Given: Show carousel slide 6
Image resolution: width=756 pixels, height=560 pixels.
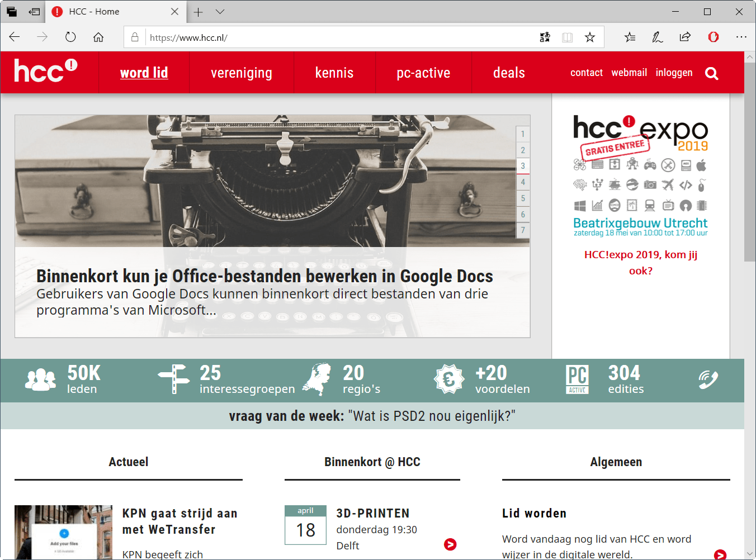Looking at the screenshot, I should click(x=523, y=214).
